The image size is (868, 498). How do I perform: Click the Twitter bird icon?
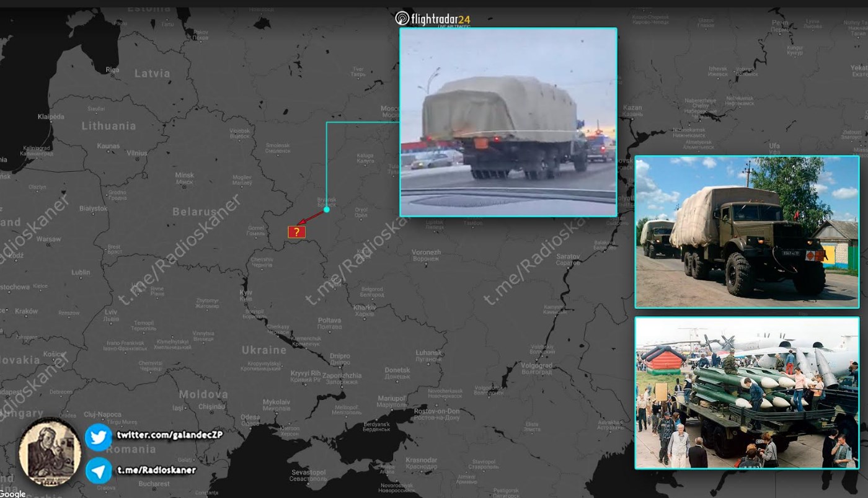click(98, 437)
